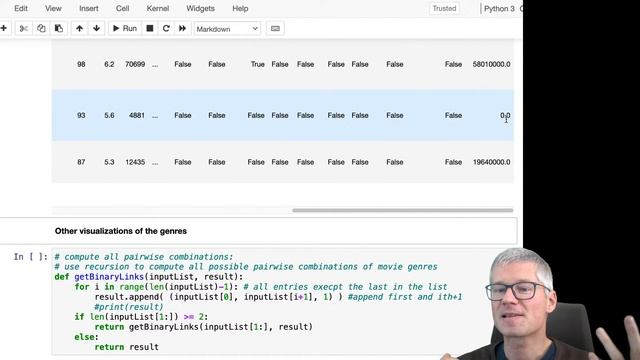Image resolution: width=640 pixels, height=360 pixels.
Task: Move selected cell down arrow
Action: coord(96,28)
